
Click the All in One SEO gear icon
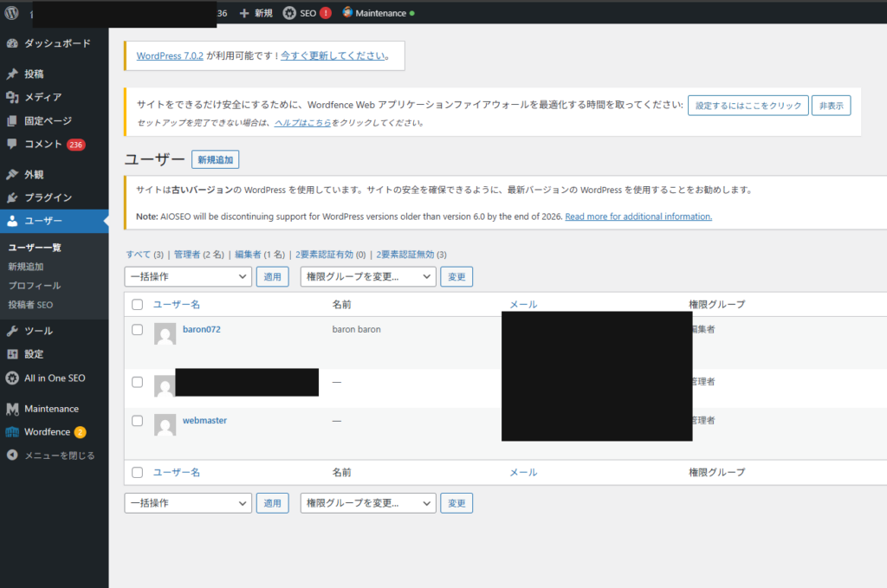[12, 378]
